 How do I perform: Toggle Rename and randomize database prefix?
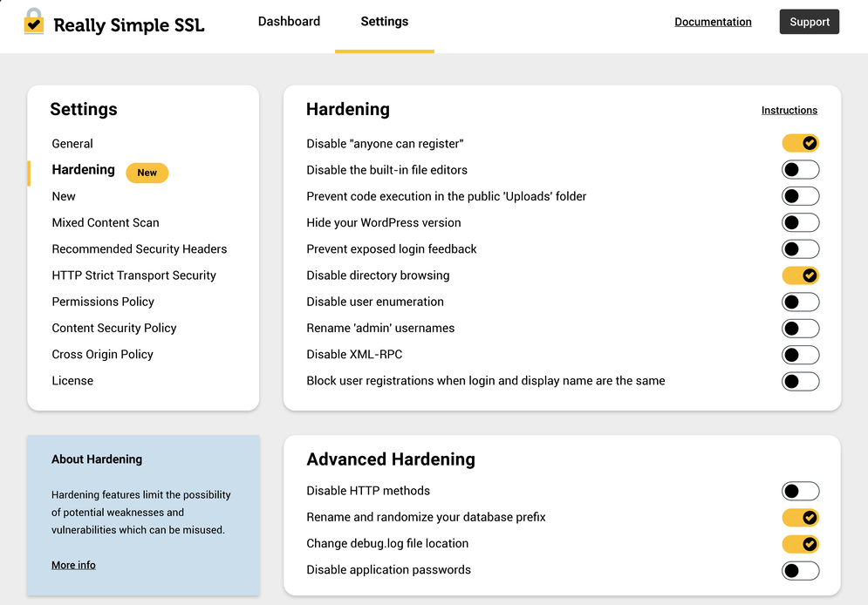point(800,518)
